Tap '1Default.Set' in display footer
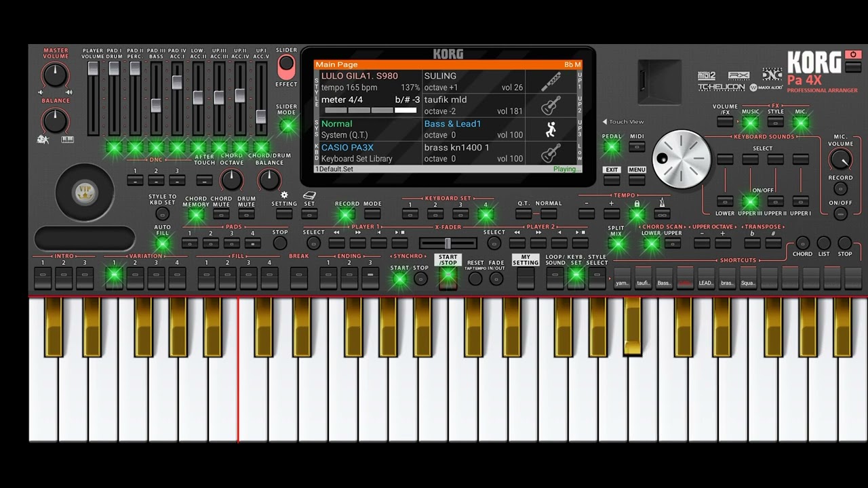 point(334,169)
